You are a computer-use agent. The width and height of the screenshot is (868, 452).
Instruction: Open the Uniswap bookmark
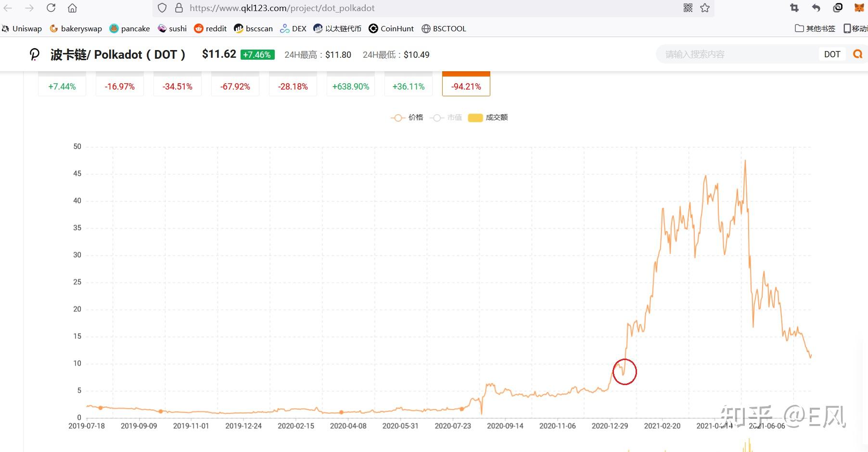[22, 28]
